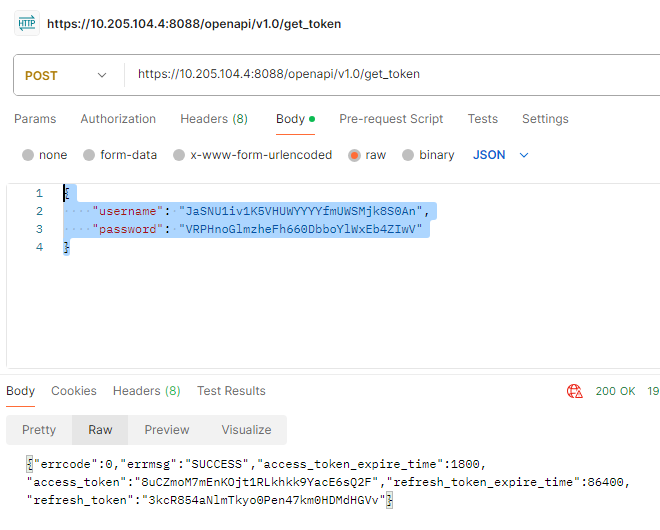The width and height of the screenshot is (660, 530).
Task: Select the binary body radio button
Action: [x=408, y=155]
